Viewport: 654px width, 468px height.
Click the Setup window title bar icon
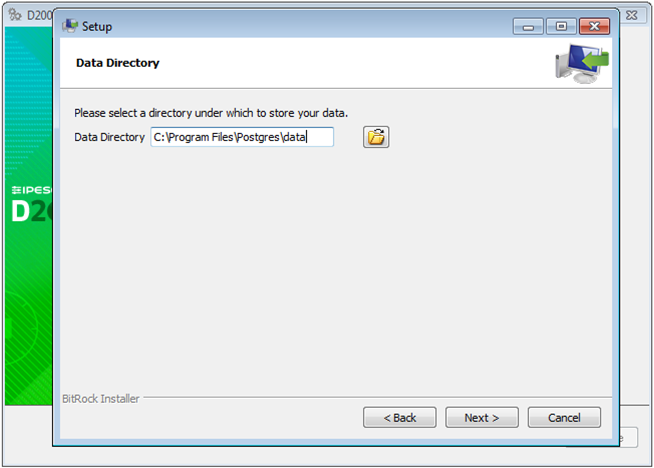[x=70, y=26]
